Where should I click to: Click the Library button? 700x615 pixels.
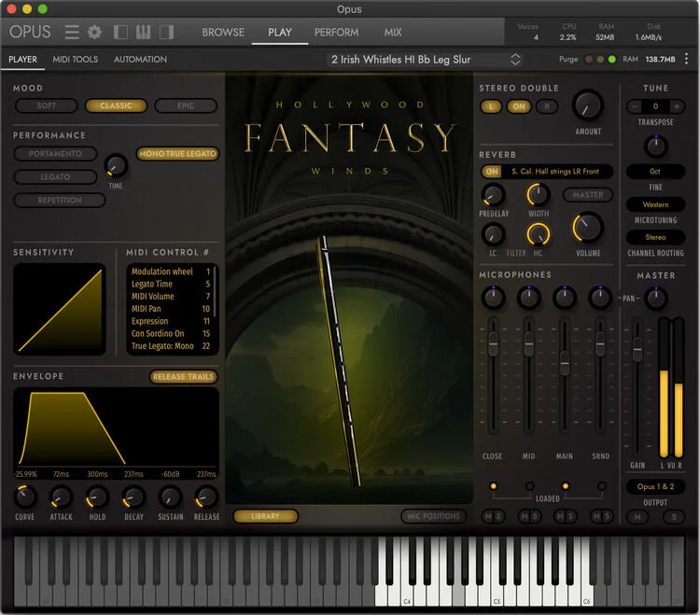(x=265, y=516)
